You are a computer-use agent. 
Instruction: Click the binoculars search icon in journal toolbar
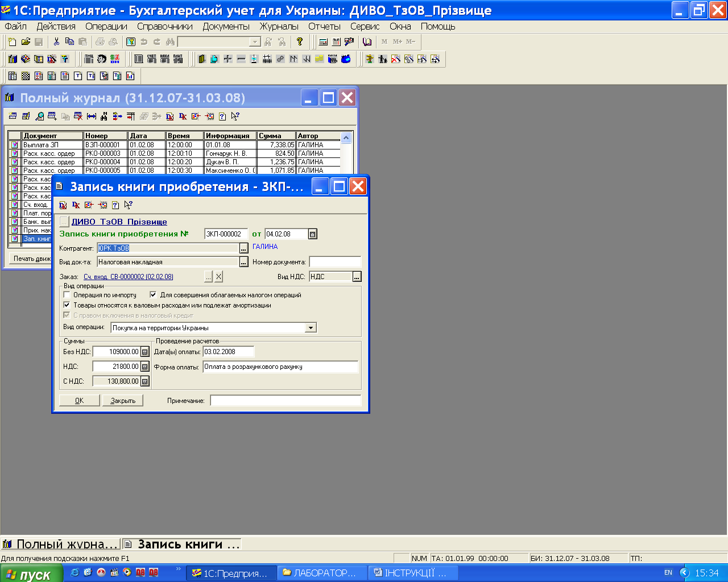(x=104, y=117)
